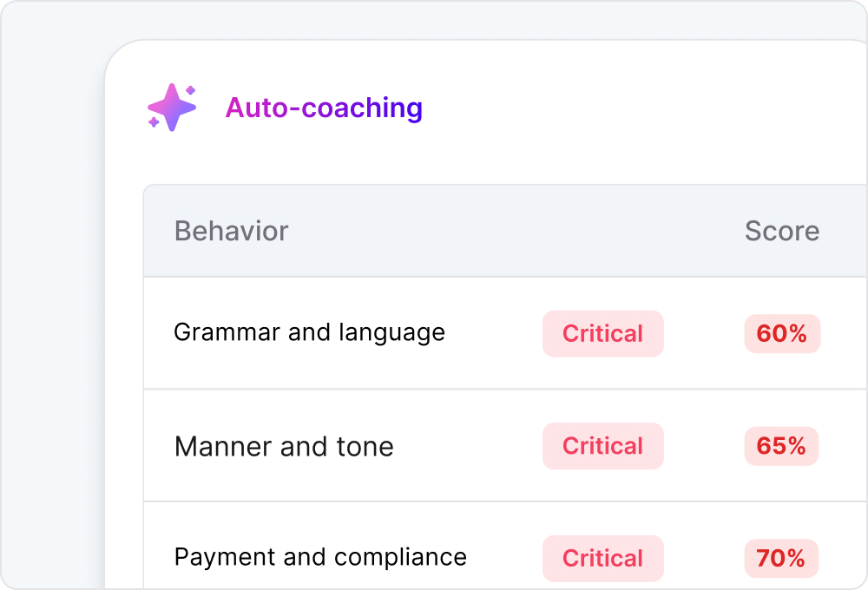868x590 pixels.
Task: Expand the Manner and tone behavior details
Action: tap(284, 446)
